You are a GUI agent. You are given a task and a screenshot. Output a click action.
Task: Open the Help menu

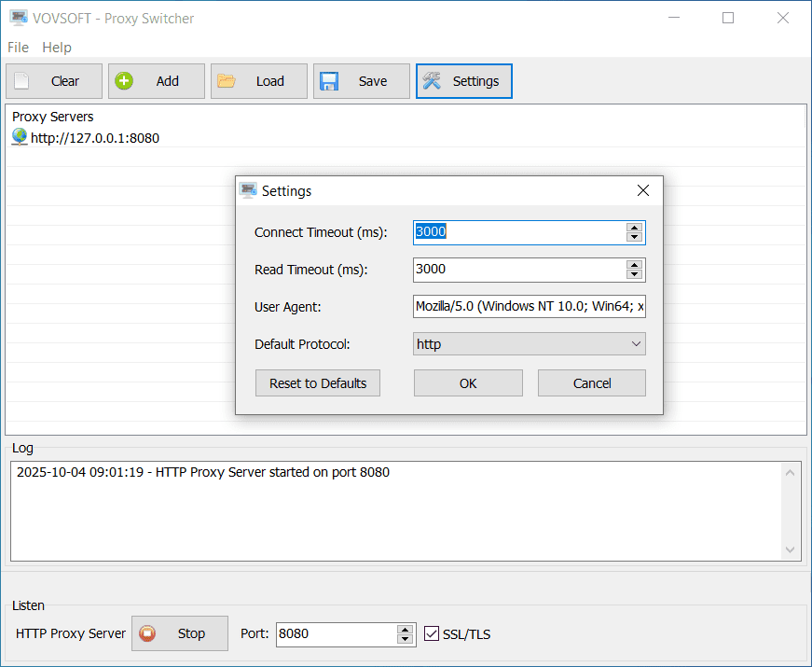pyautogui.click(x=57, y=48)
